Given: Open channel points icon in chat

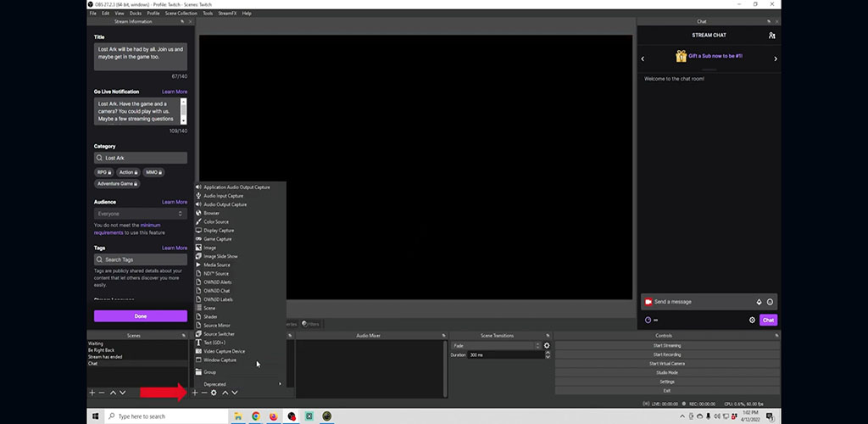Looking at the screenshot, I should (x=648, y=320).
